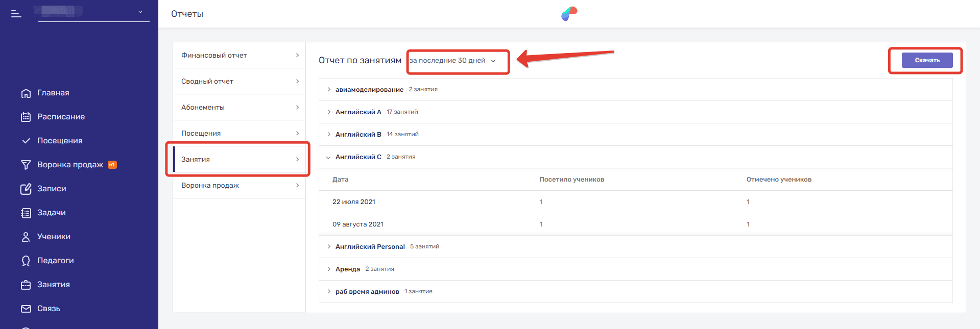Go to Посещения in the sidebar
980x329 pixels.
tap(59, 141)
